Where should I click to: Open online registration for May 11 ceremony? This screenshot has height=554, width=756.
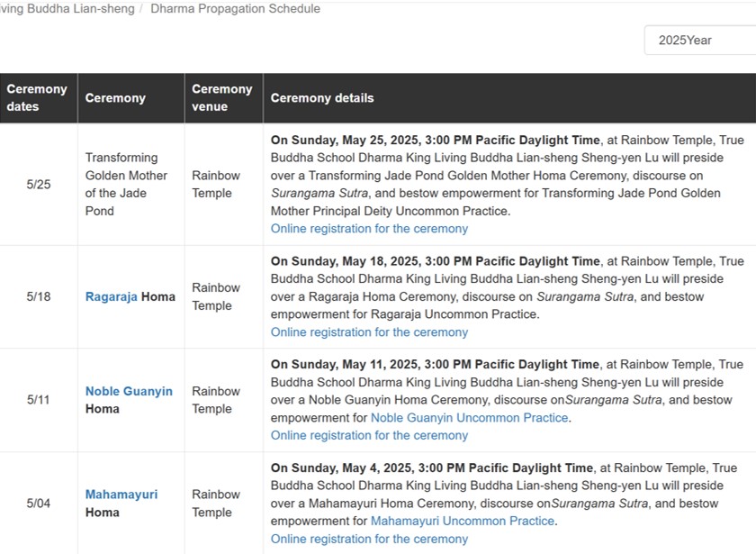click(369, 436)
